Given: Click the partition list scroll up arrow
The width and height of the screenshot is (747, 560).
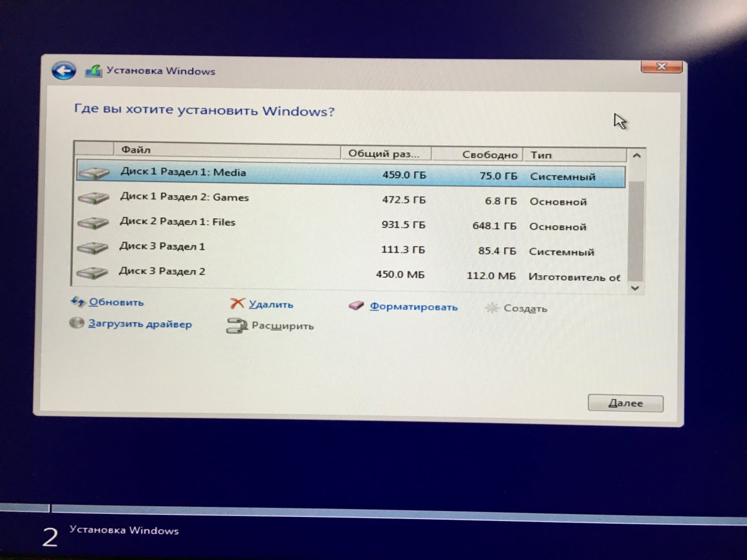Looking at the screenshot, I should point(636,155).
